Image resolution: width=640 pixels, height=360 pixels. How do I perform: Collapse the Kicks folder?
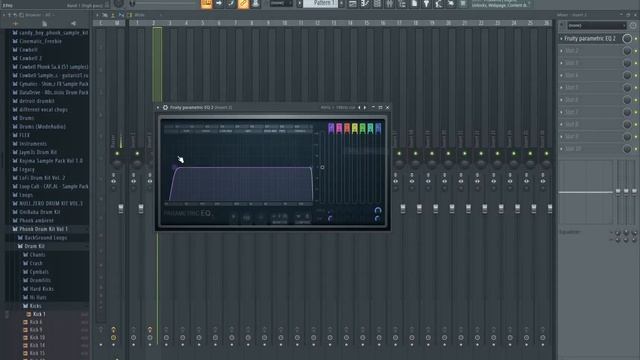point(35,306)
